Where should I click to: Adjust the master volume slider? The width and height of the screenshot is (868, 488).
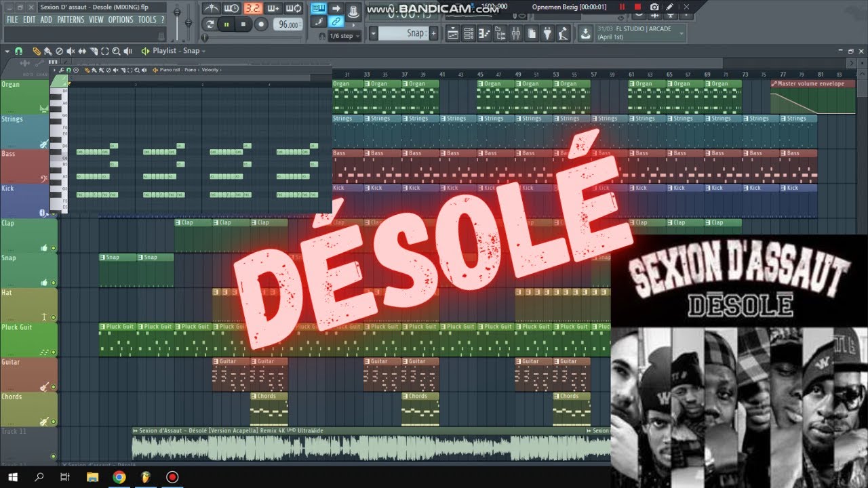[x=178, y=12]
